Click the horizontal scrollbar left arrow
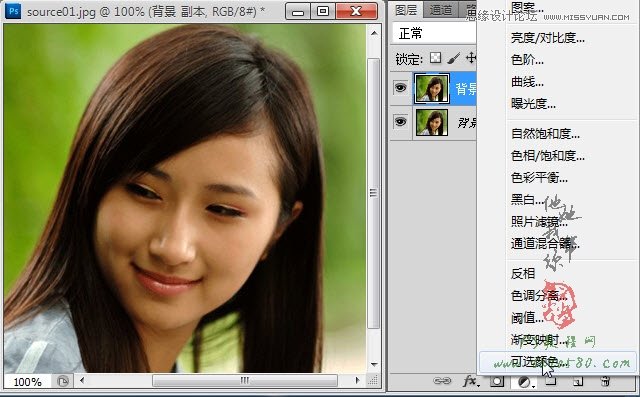Screen dimensions: 640x397 pyautogui.click(x=82, y=380)
